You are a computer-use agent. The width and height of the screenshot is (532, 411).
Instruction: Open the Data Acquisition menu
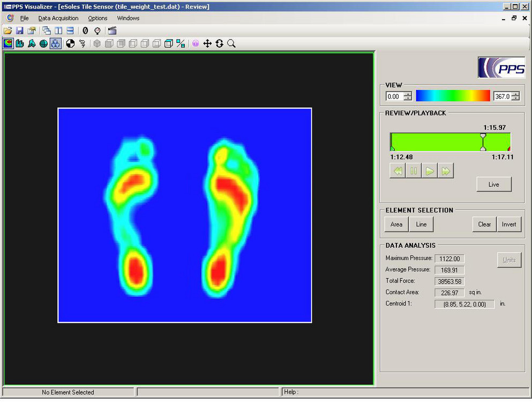click(58, 18)
